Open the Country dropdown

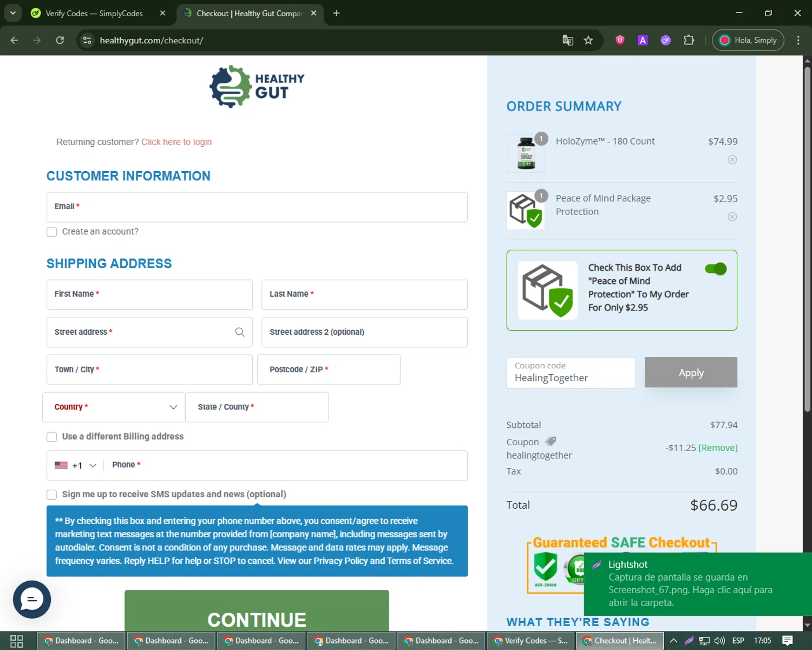[x=114, y=407]
